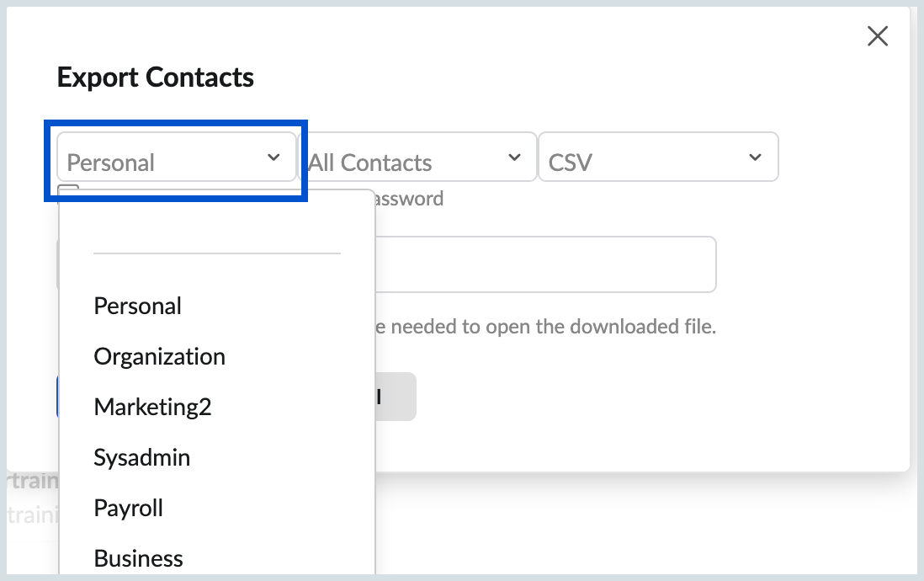This screenshot has width=924, height=581.
Task: Choose Sysadmin address book
Action: tap(143, 457)
